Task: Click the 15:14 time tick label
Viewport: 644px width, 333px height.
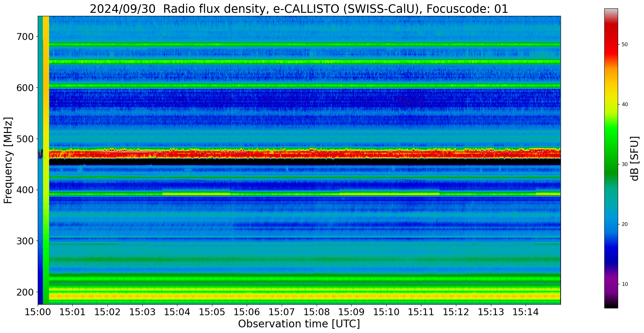Action: pos(526,312)
